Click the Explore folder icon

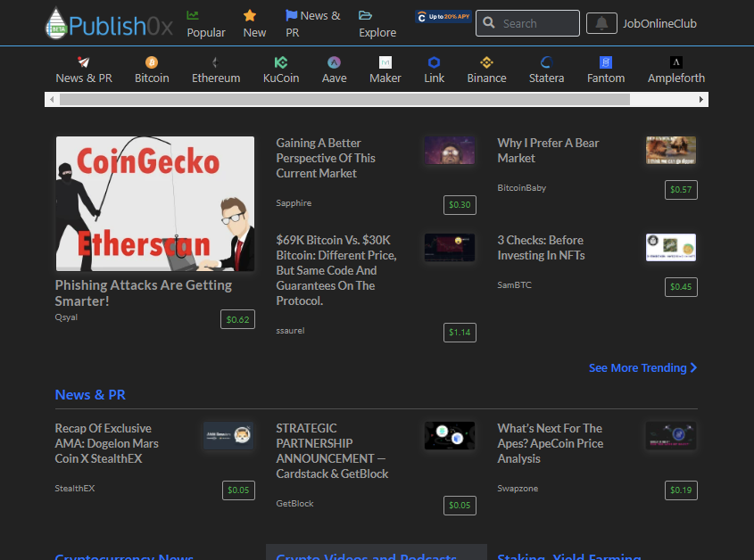[x=365, y=15]
